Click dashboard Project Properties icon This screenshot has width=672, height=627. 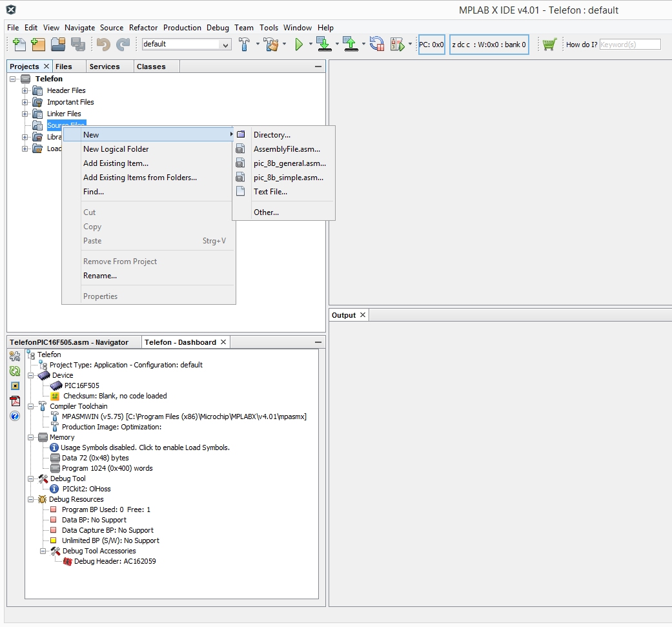point(15,356)
